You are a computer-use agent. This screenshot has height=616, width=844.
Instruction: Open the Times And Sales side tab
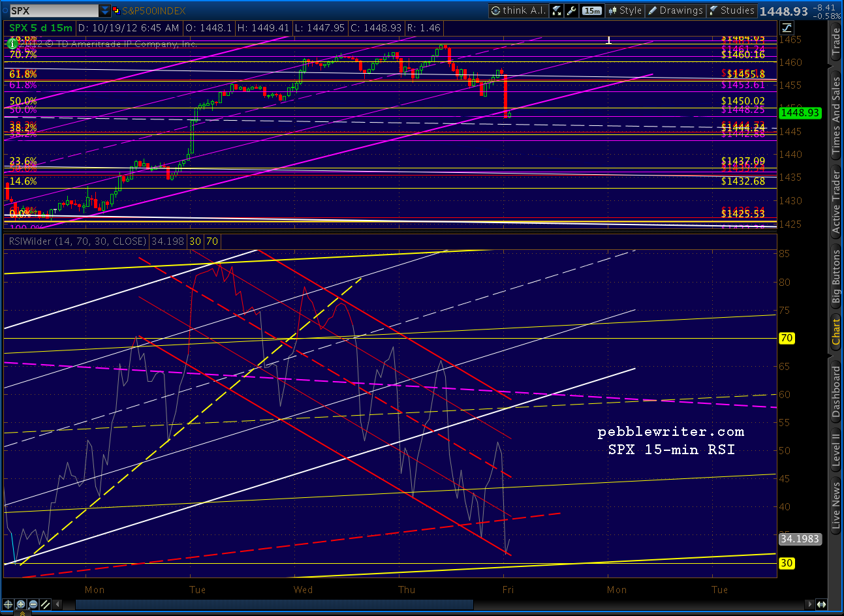(836, 116)
